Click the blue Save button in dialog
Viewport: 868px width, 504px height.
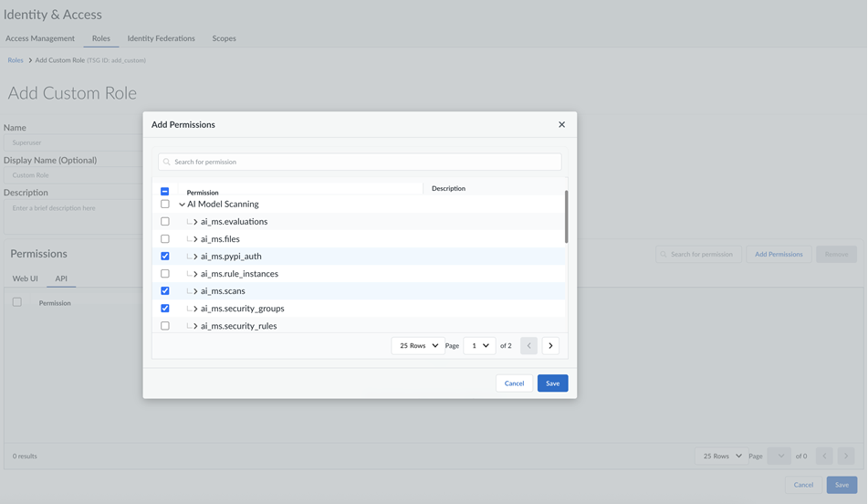point(552,383)
